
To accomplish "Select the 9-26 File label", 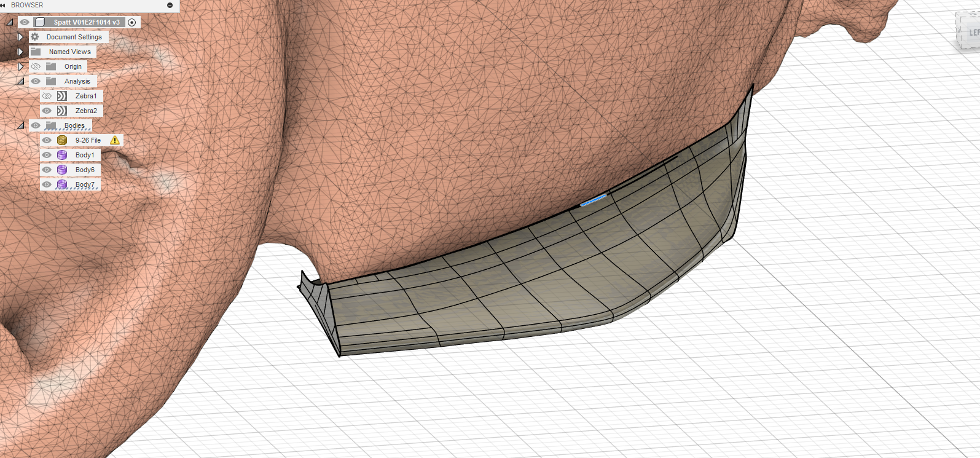I will [x=88, y=140].
